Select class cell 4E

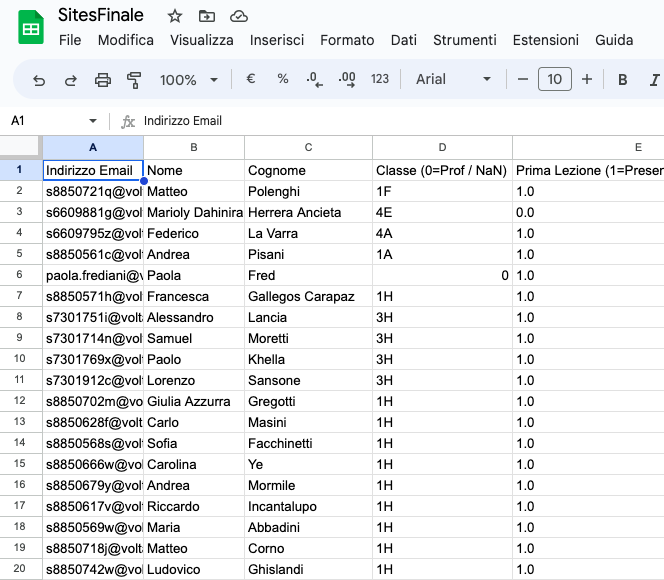[x=443, y=212]
